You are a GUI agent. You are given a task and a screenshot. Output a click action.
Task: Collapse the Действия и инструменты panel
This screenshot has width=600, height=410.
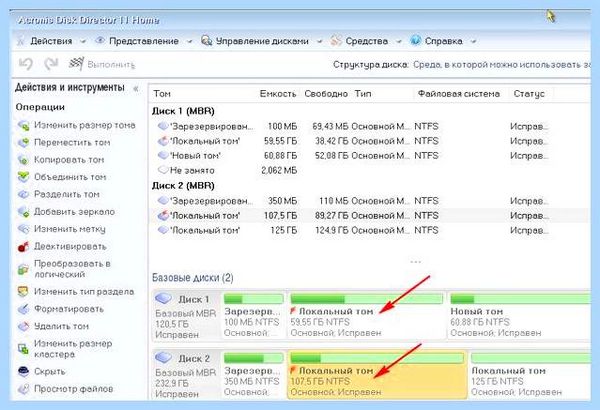[x=135, y=89]
